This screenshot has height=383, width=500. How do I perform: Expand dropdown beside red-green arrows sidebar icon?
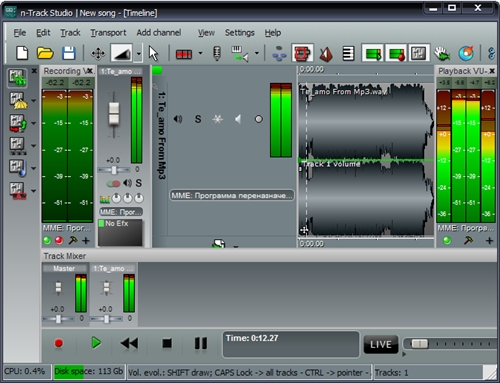pyautogui.click(x=33, y=123)
